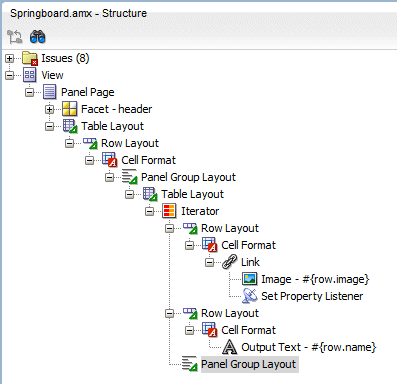Select the highlighted Panel Group Layout label
397x384 pixels.
coord(249,364)
